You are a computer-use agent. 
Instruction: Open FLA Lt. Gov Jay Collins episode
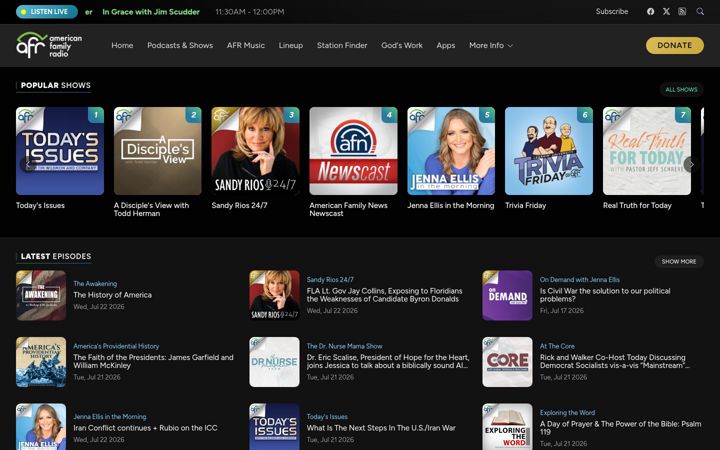pos(384,295)
